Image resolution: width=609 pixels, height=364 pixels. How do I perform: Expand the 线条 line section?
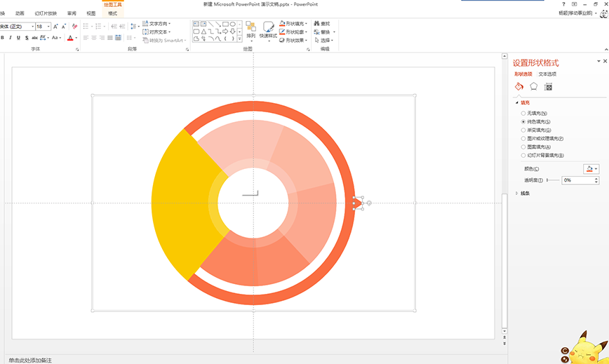pyautogui.click(x=516, y=194)
